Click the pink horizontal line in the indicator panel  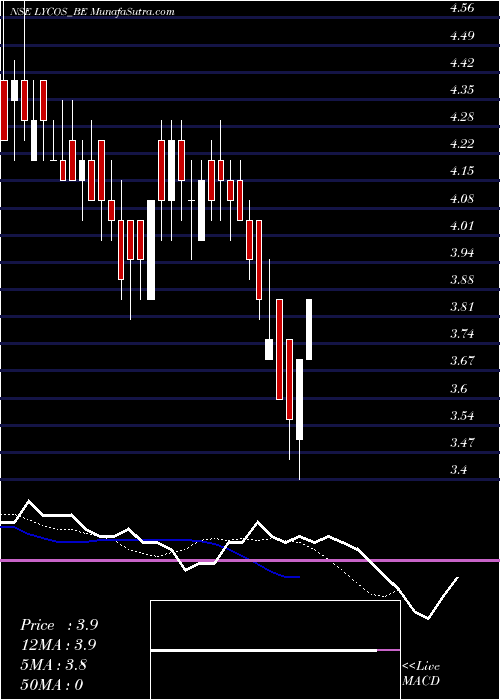coord(250,560)
